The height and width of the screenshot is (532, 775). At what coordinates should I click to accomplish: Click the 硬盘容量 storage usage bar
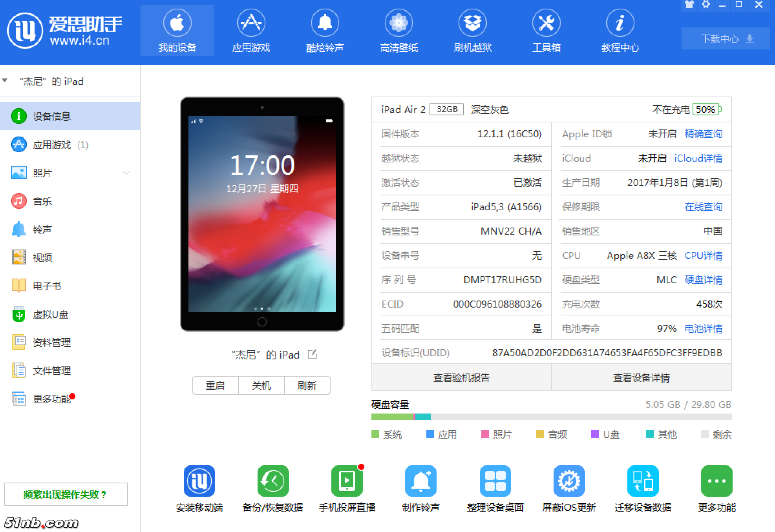click(x=550, y=417)
